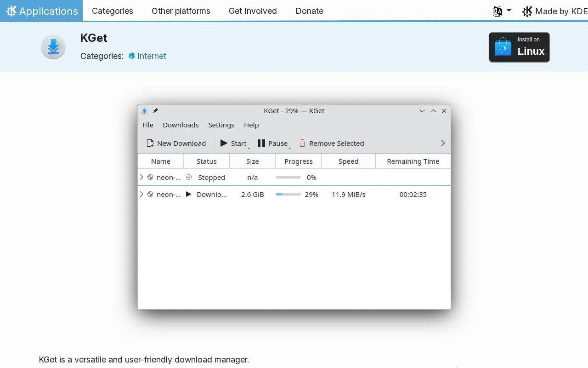Click the 0% progress bar
The width and height of the screenshot is (588, 368).
(288, 177)
